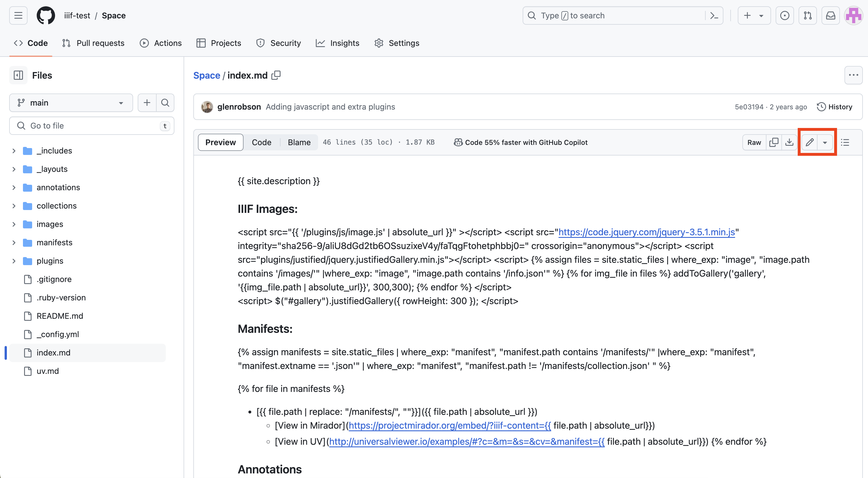
Task: Expand the collections folder
Action: click(x=14, y=206)
